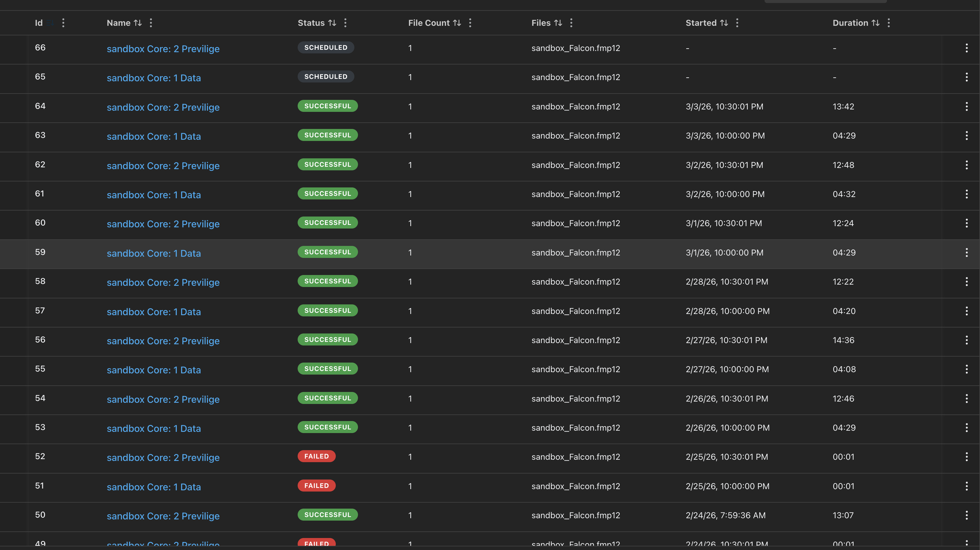
Task: Sort the table by Started date
Action: [x=724, y=23]
